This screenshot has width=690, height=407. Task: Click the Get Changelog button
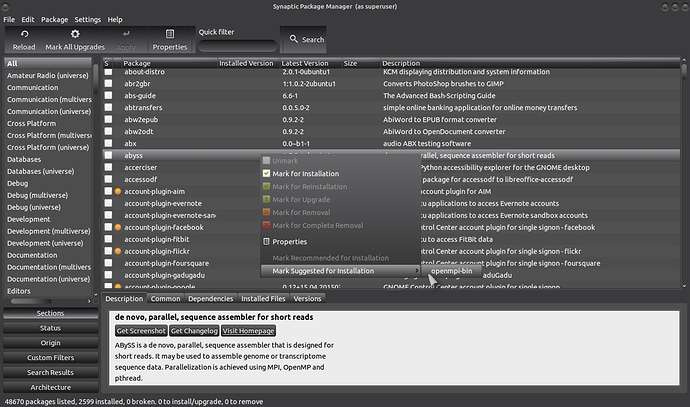[194, 331]
